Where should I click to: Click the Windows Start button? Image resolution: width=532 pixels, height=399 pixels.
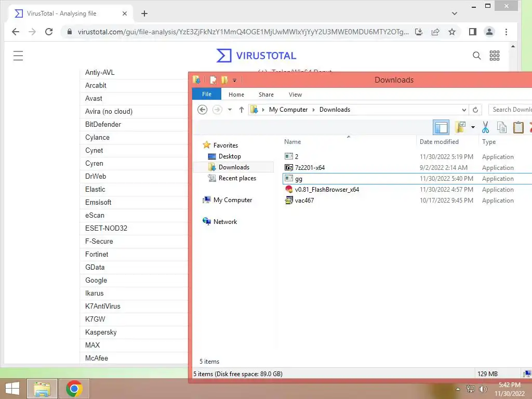pos(12,389)
